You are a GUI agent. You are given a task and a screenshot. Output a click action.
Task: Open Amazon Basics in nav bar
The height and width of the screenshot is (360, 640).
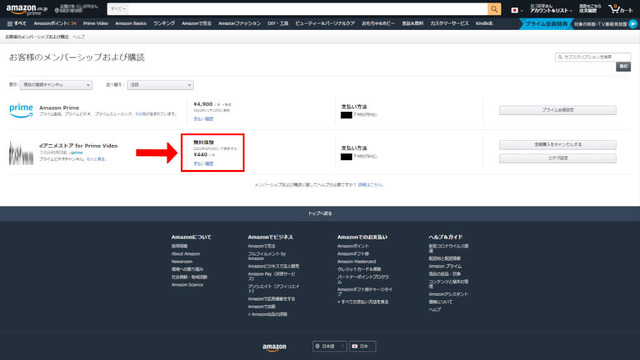point(131,24)
